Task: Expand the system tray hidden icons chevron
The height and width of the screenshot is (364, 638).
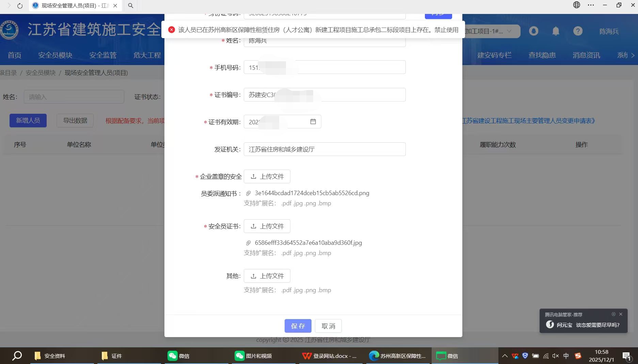Action: click(x=505, y=356)
